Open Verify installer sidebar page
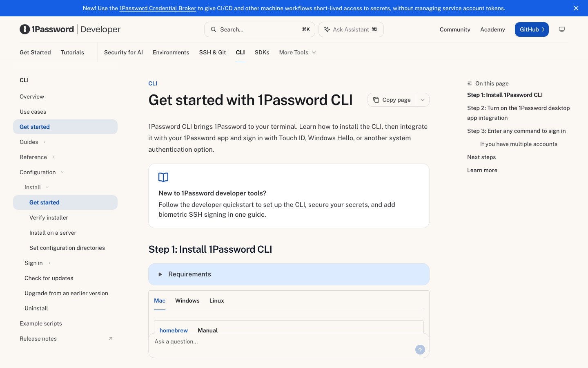 pyautogui.click(x=49, y=218)
